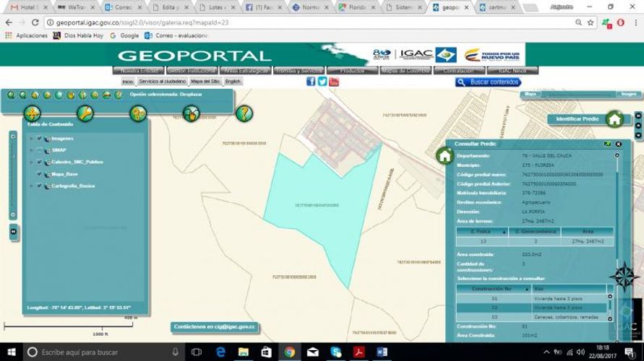Open Servicios al ciudadano link
644x361 pixels.
click(x=162, y=82)
